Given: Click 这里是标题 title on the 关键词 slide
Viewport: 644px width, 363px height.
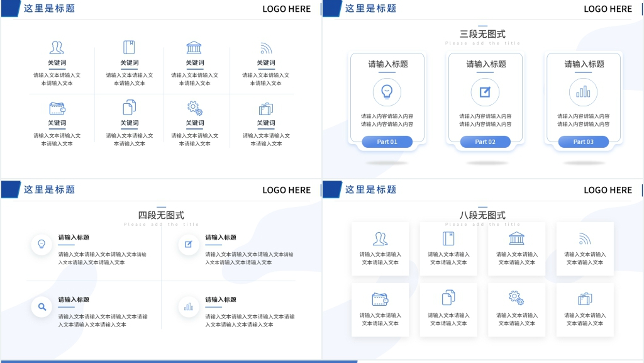Looking at the screenshot, I should [x=49, y=9].
